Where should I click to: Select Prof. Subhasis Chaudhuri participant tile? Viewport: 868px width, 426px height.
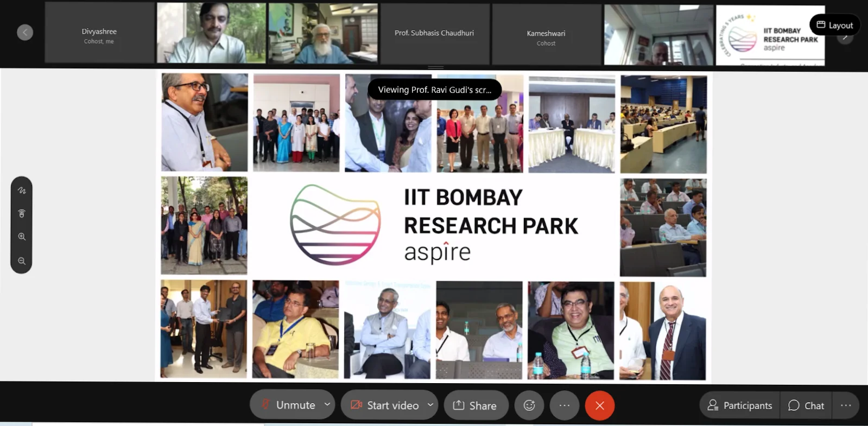(435, 34)
